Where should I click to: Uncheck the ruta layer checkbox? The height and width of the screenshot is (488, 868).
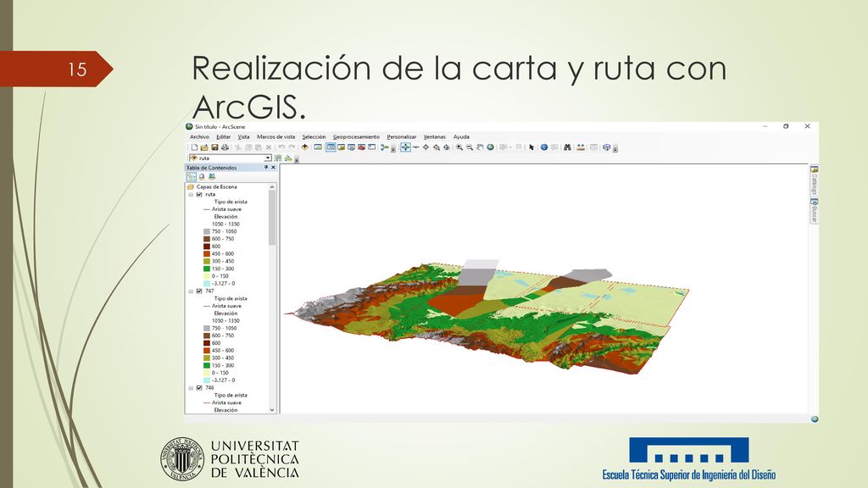199,195
